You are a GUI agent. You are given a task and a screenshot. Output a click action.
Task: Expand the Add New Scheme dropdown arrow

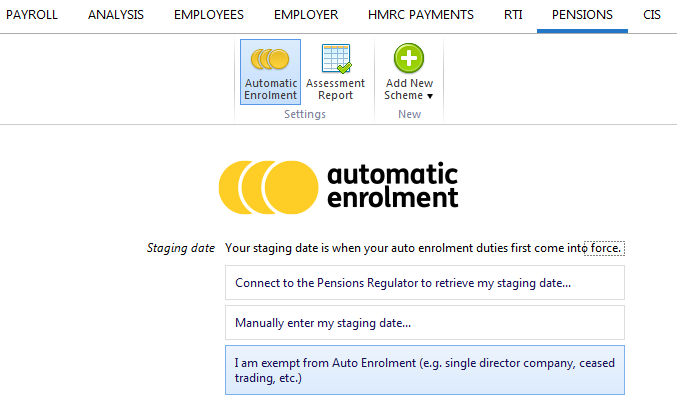click(430, 96)
